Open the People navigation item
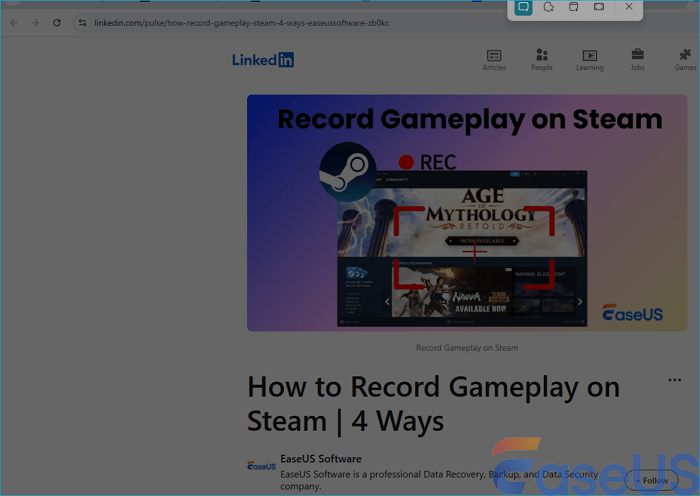700x496 pixels. 542,60
